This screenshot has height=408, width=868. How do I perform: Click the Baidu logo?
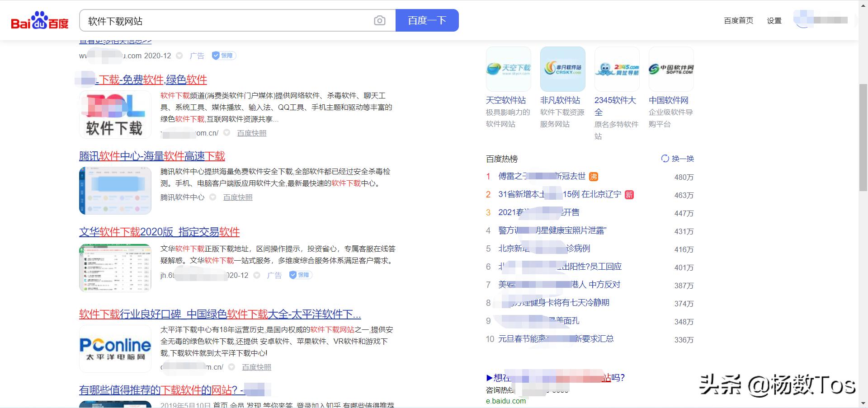pos(40,20)
